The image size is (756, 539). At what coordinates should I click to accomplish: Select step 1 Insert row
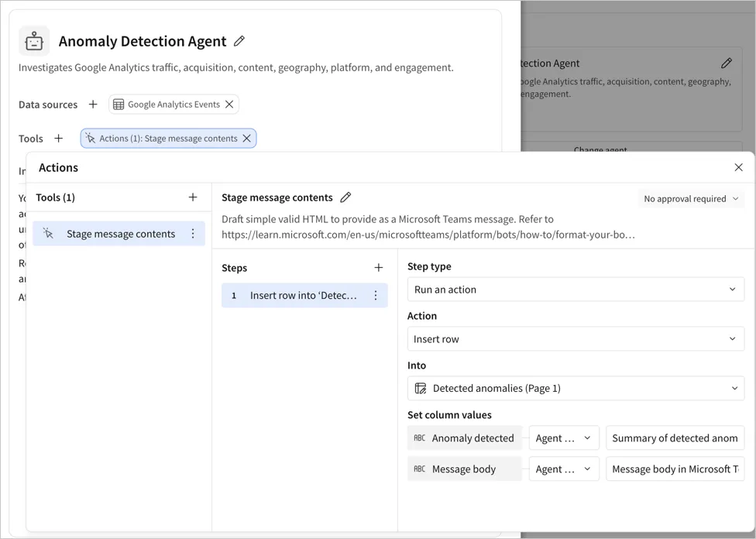tap(304, 296)
